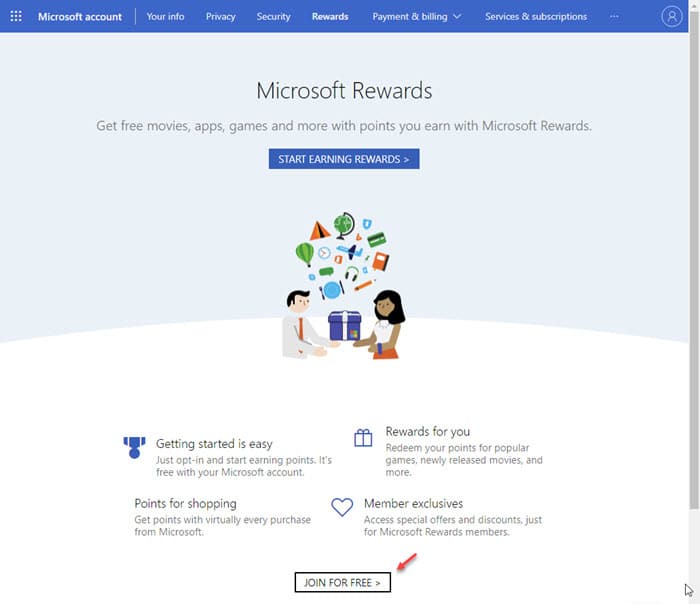
Task: Click 'Access special offers and discounts' text
Action: (x=453, y=526)
